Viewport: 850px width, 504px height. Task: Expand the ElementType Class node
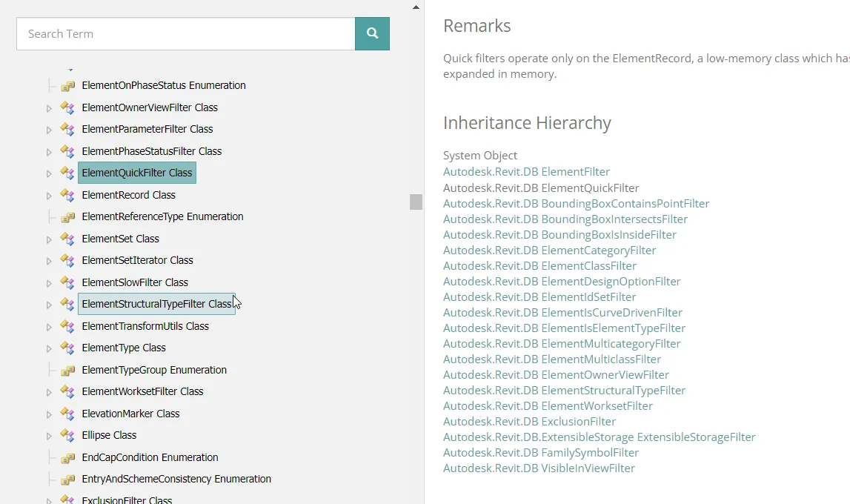(x=49, y=349)
